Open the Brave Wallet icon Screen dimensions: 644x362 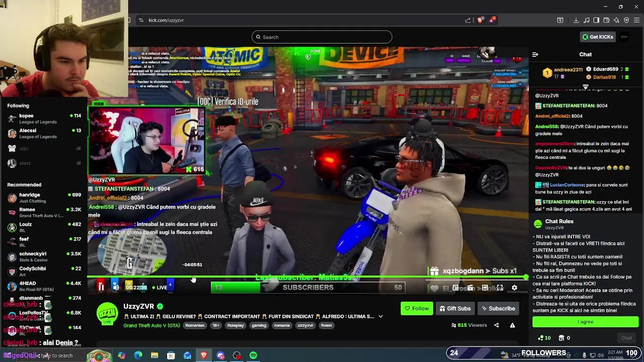(x=606, y=20)
